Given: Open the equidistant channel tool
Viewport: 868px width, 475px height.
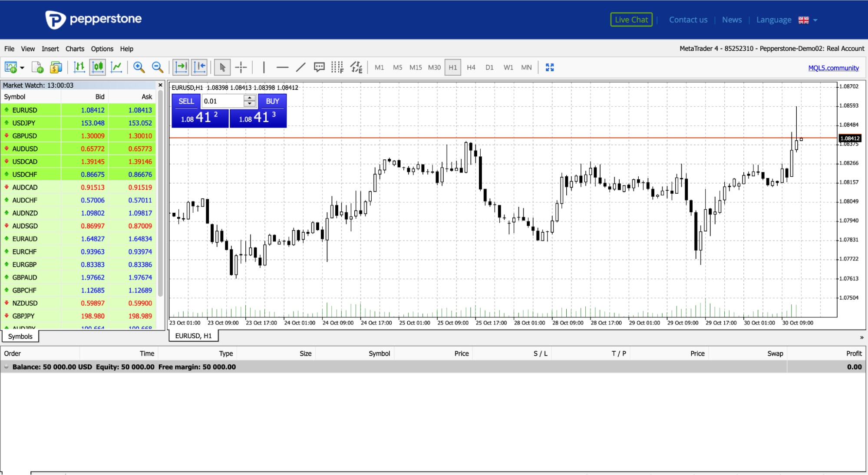Looking at the screenshot, I should (x=356, y=67).
